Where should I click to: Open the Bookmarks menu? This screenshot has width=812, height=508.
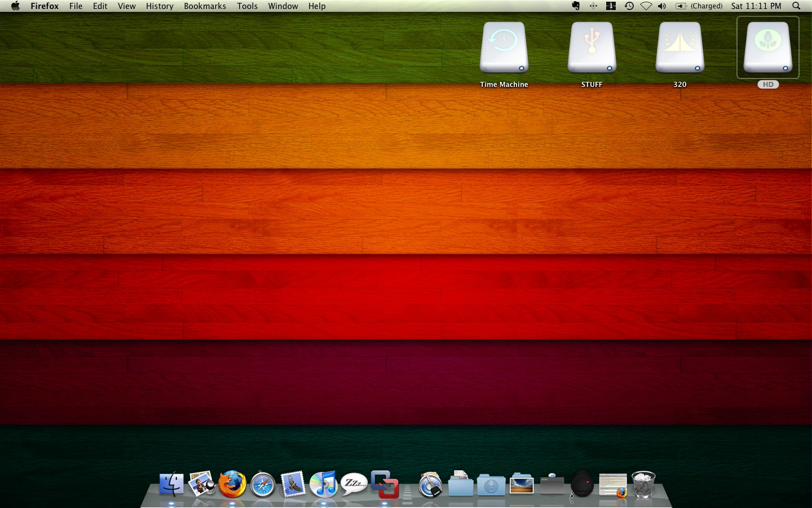(x=205, y=6)
